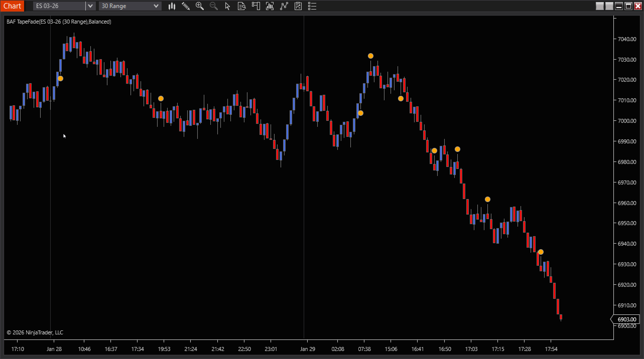This screenshot has height=359, width=644.
Task: Open the data series bars icon
Action: (x=270, y=6)
